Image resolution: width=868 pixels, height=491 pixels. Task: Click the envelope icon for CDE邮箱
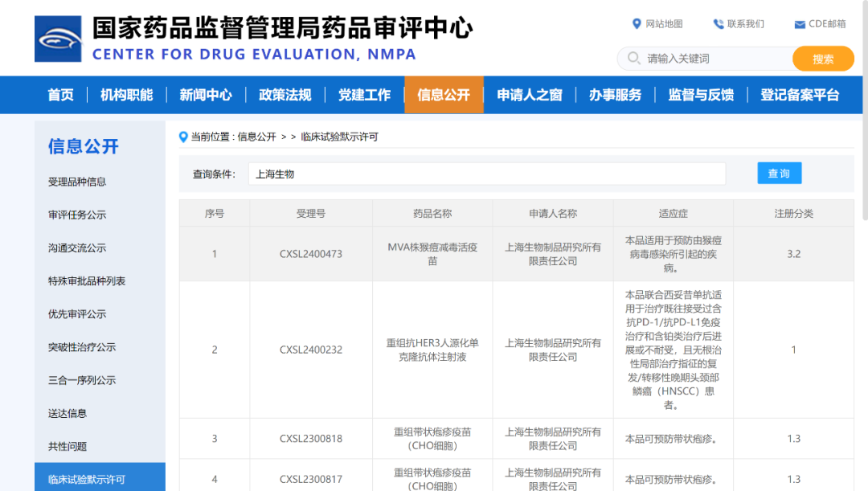pyautogui.click(x=800, y=24)
